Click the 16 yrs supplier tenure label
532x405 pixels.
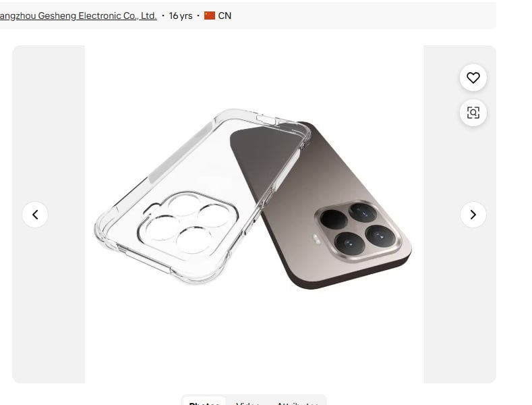(x=181, y=16)
